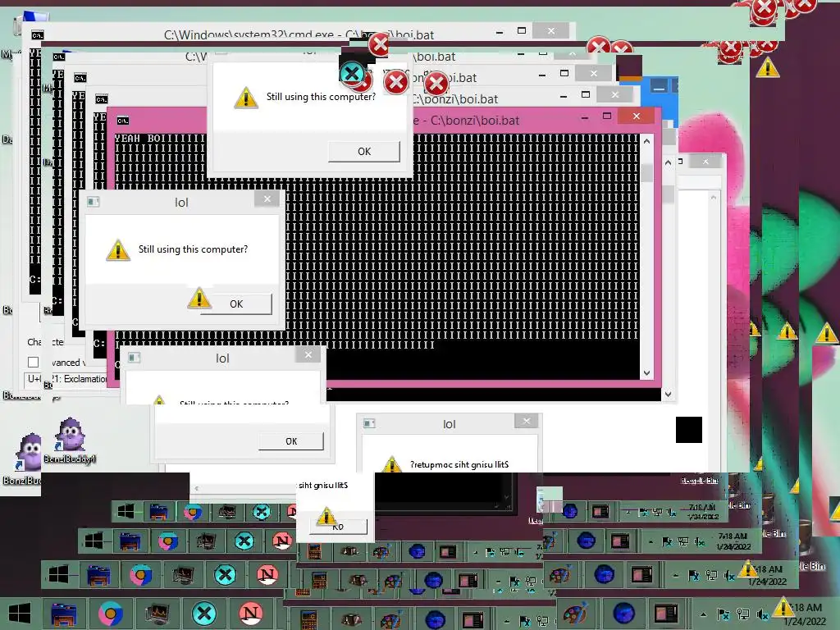Close the rearmost cmd.exe boi.bat window

(x=551, y=31)
